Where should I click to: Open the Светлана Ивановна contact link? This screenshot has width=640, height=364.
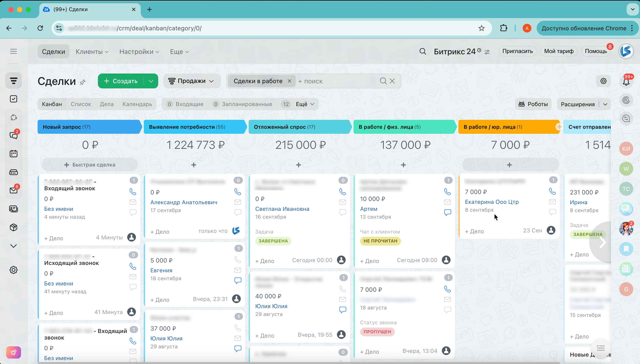282,209
